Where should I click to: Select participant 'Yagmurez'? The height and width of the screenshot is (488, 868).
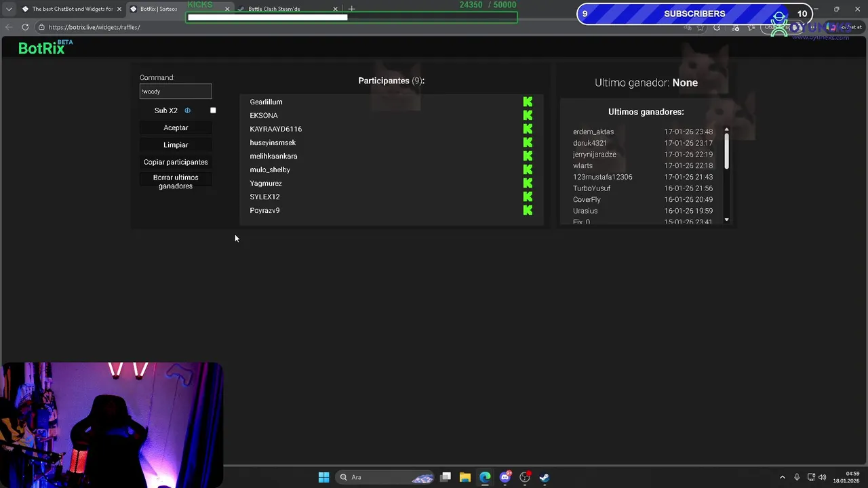(266, 183)
